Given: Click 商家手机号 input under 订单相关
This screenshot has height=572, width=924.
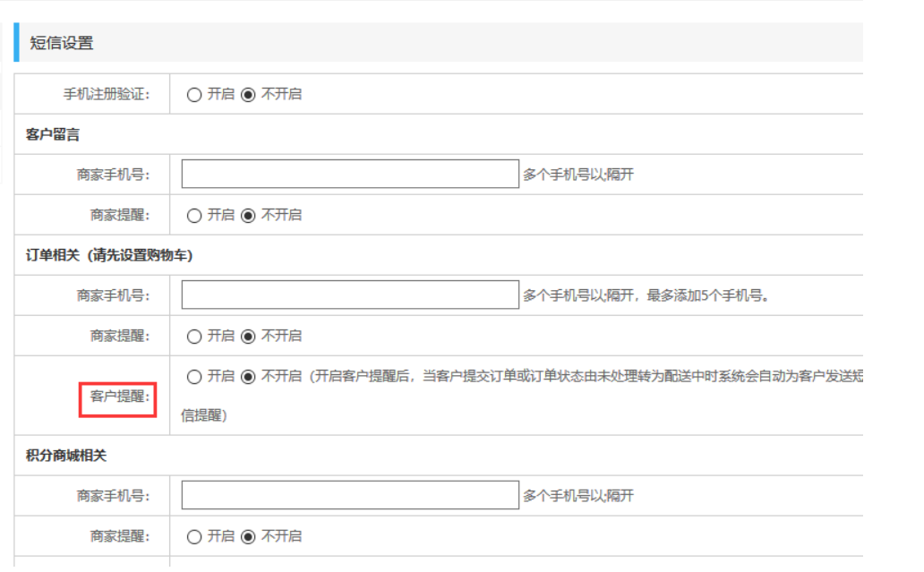Looking at the screenshot, I should point(350,295).
